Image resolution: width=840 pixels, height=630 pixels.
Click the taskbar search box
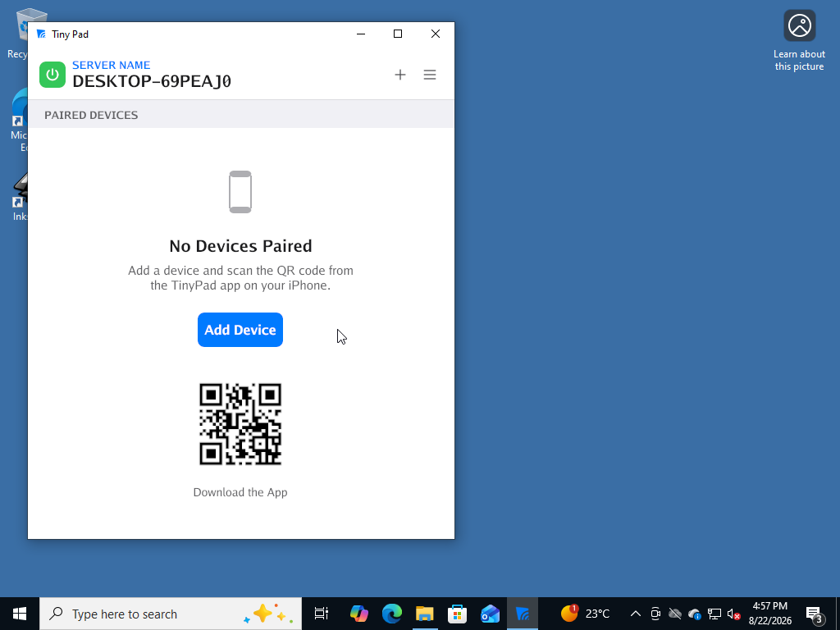[x=171, y=614]
